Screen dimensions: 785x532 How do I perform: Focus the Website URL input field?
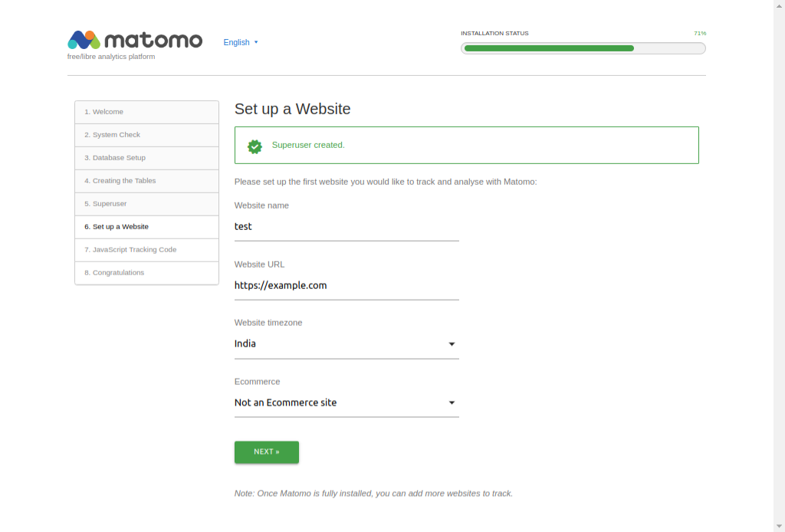coord(347,286)
